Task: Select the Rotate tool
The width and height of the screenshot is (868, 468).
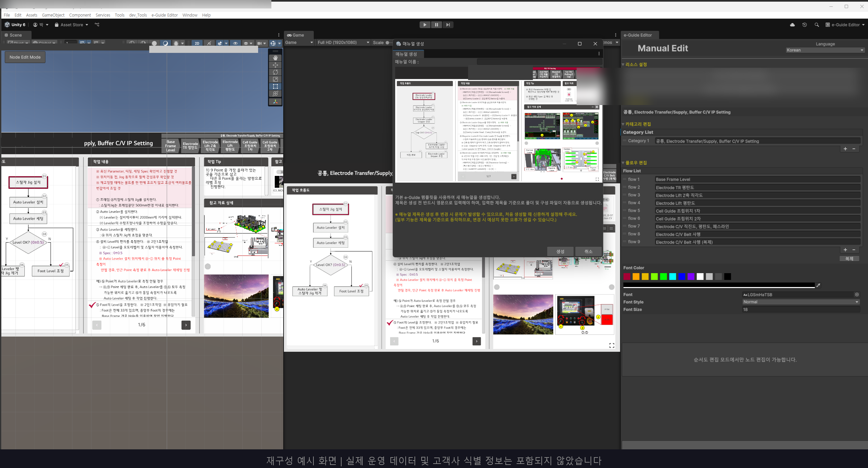Action: pos(275,72)
